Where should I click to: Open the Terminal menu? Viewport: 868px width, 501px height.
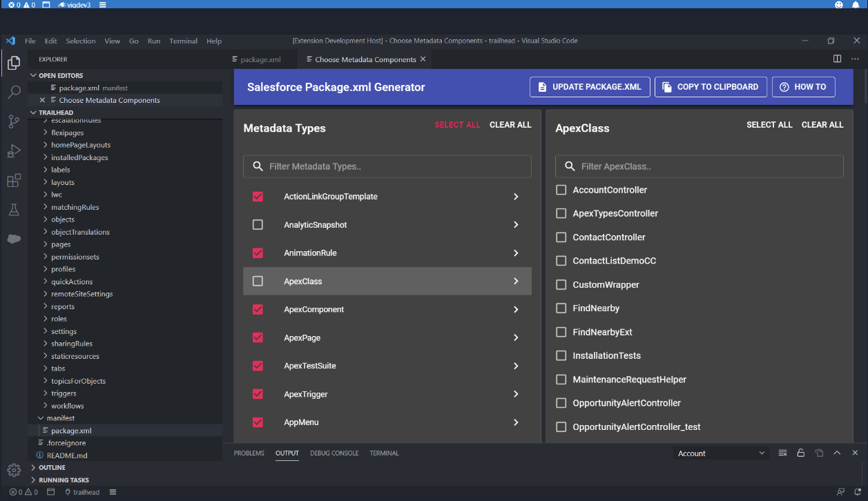click(x=183, y=41)
